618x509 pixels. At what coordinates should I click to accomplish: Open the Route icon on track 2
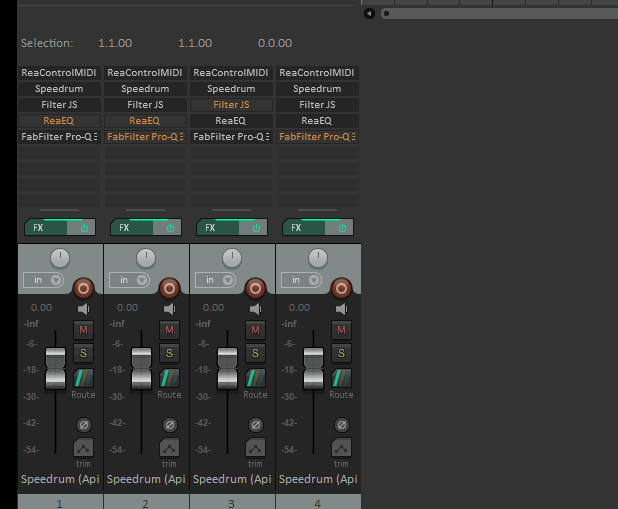click(x=169, y=378)
